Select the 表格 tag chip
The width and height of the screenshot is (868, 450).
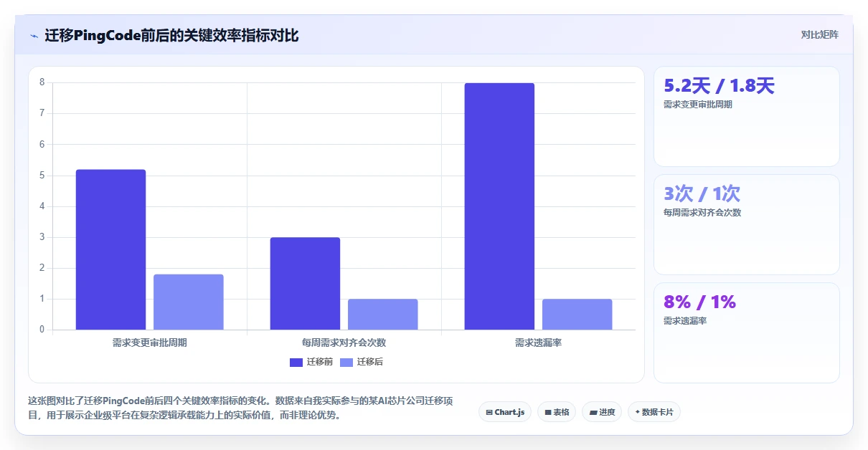[x=557, y=412]
